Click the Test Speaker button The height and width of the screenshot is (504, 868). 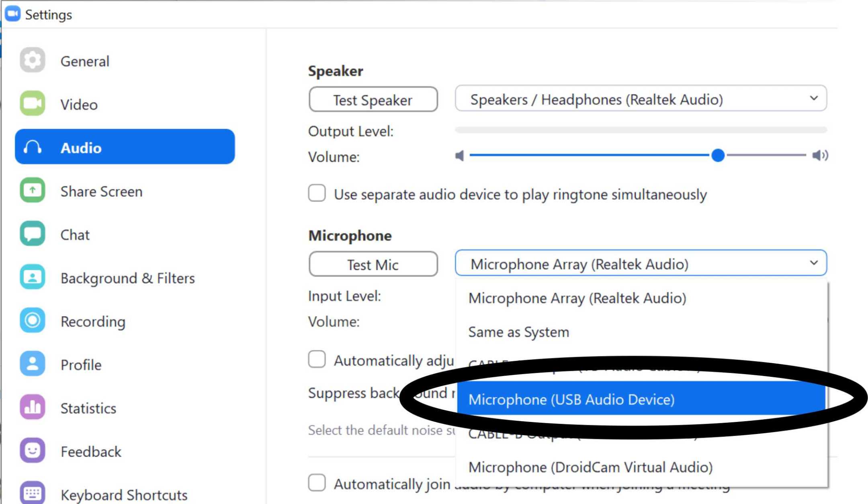373,99
